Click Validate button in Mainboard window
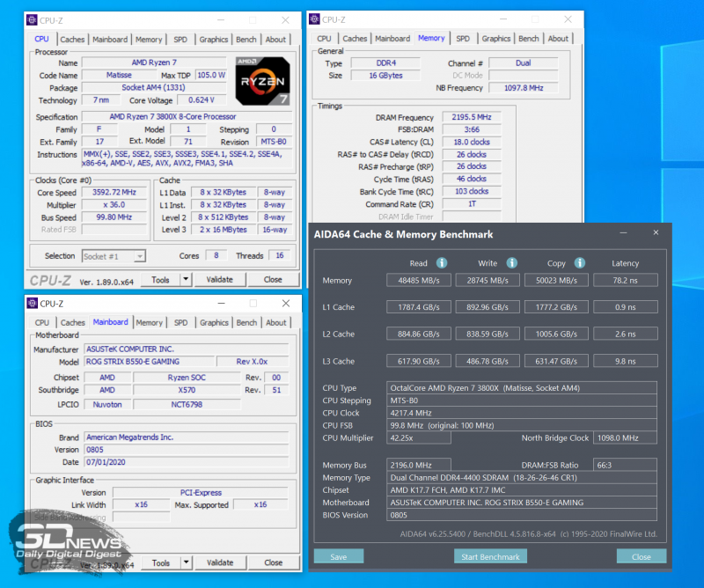 point(220,562)
